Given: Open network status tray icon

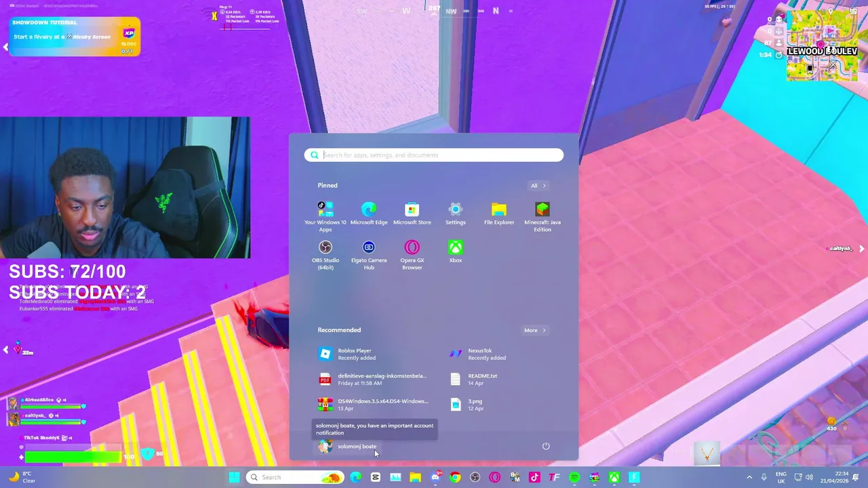Looking at the screenshot, I should pyautogui.click(x=799, y=477).
